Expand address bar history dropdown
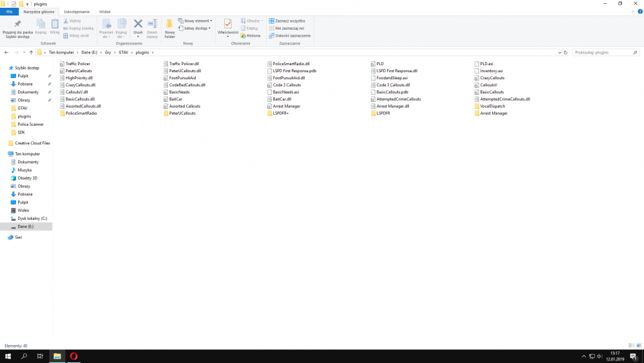 (560, 53)
